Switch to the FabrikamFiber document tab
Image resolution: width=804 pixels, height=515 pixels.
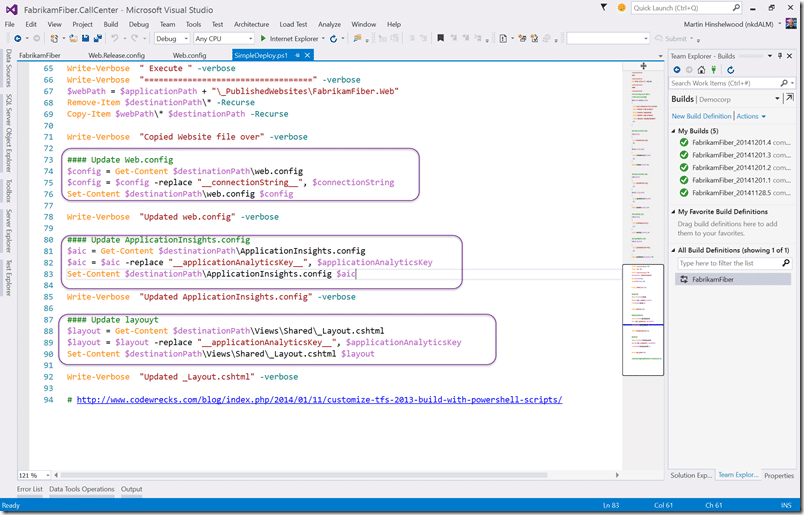(40, 55)
